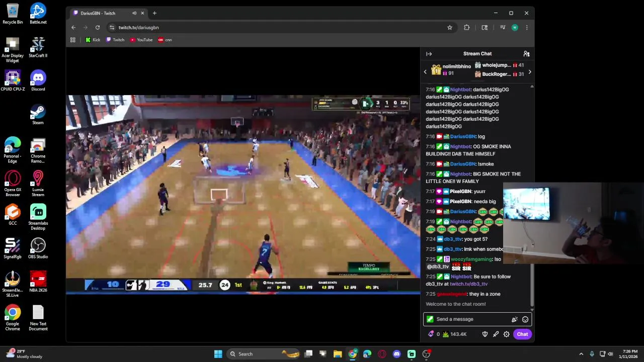Open nolimitbhino top gifter entry

(451, 70)
